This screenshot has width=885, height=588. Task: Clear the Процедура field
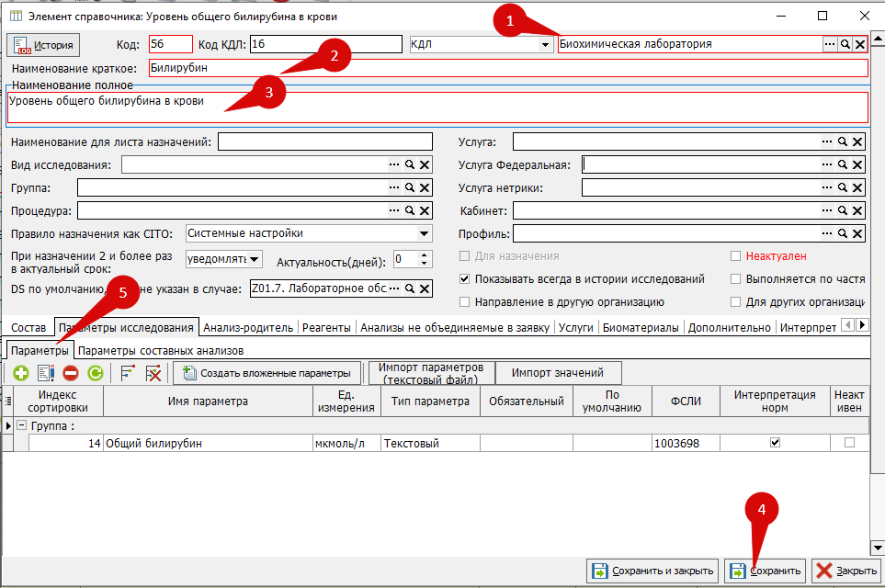click(x=425, y=210)
